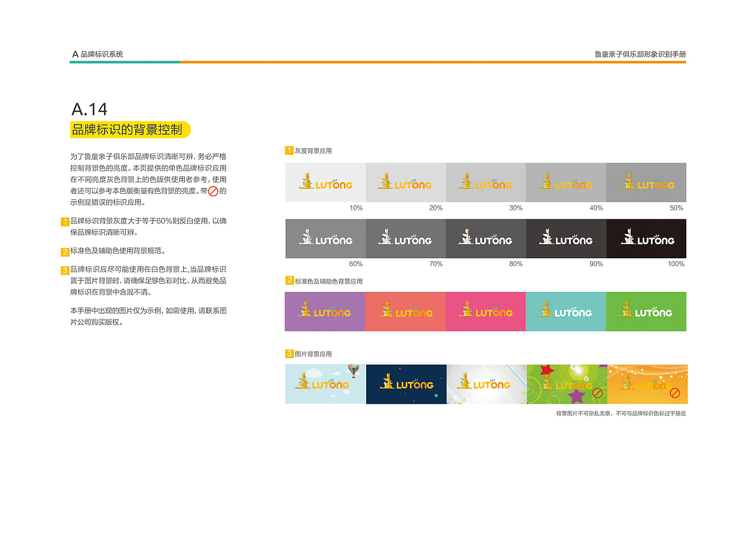Select the 30% gray background swatch
This screenshot has height=539, width=756.
coord(486,183)
